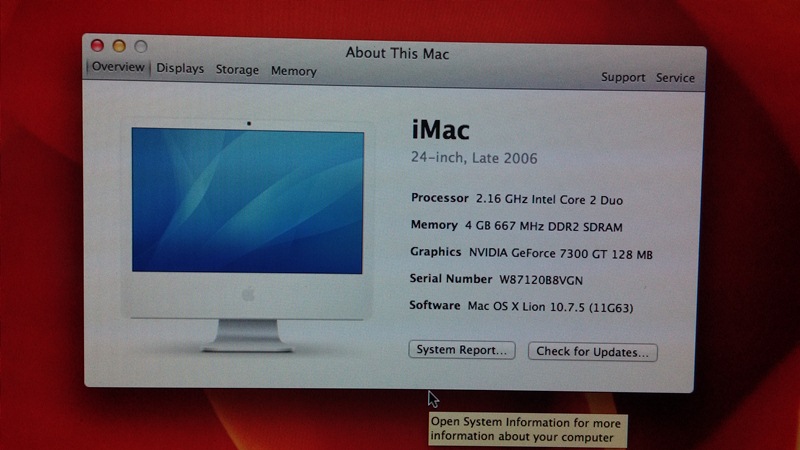Click the Service link
Image resolution: width=800 pixels, height=450 pixels.
coord(675,78)
